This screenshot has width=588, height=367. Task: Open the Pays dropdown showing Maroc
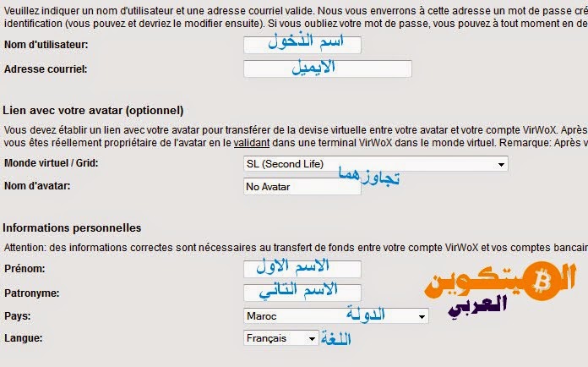(336, 316)
